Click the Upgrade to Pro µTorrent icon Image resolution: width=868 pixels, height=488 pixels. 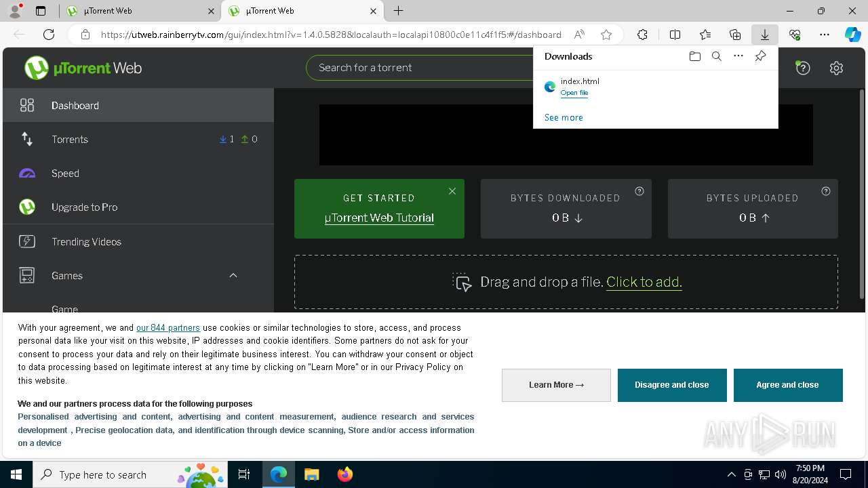[x=27, y=207]
